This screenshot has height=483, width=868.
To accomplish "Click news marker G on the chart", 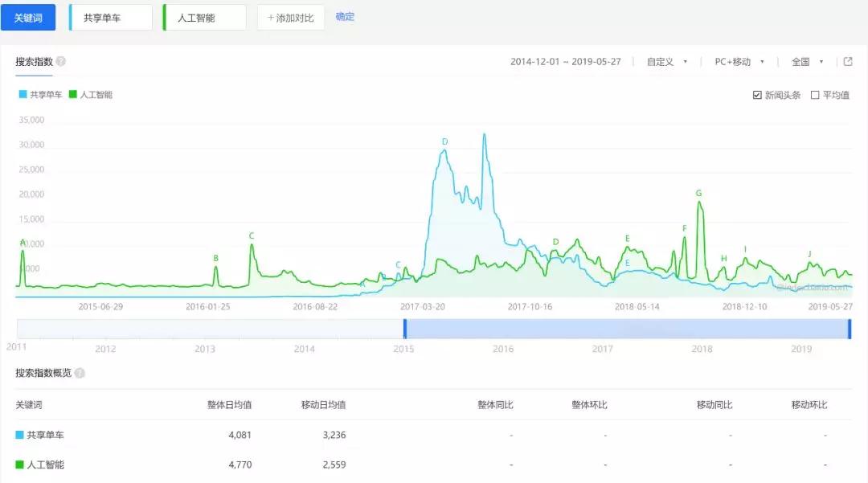I will [x=698, y=194].
